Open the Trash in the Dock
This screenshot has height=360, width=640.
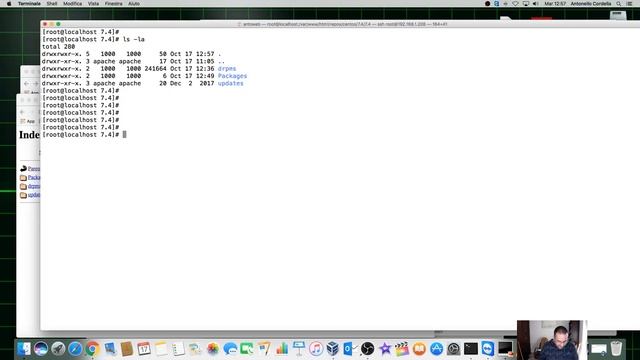(x=616, y=349)
